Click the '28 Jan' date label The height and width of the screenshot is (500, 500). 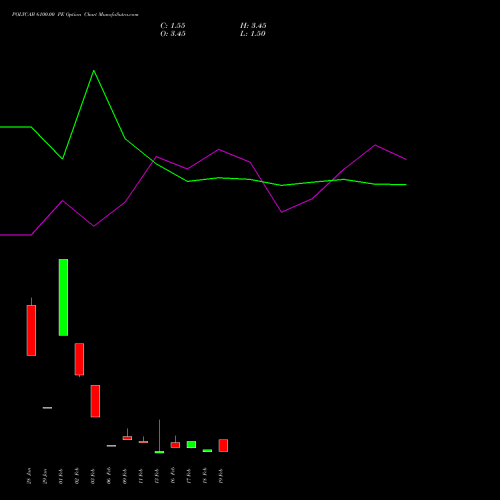click(x=29, y=476)
